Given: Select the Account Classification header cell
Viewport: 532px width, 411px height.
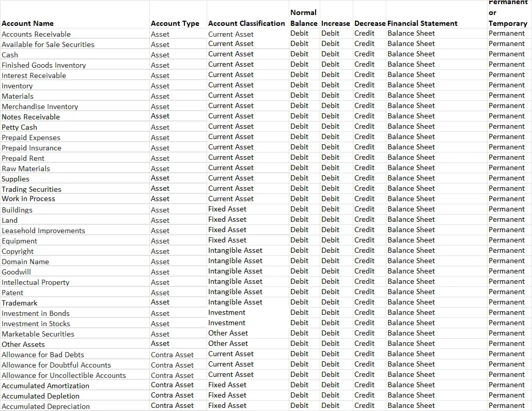Looking at the screenshot, I should 246,23.
